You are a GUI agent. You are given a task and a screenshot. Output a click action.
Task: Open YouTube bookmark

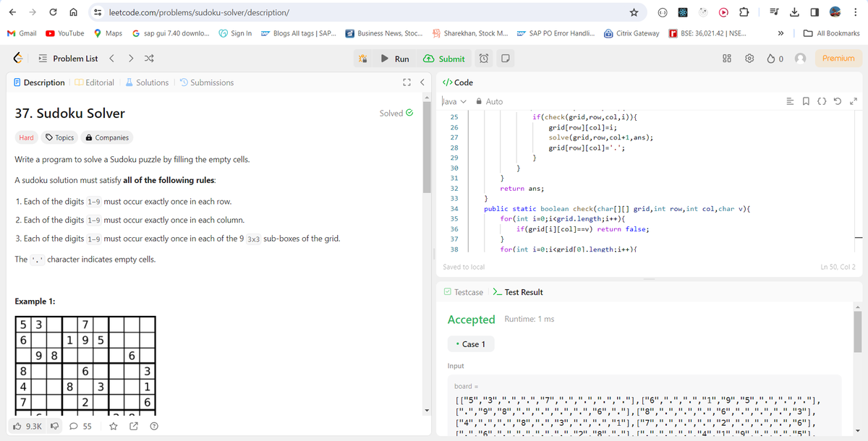click(x=65, y=33)
